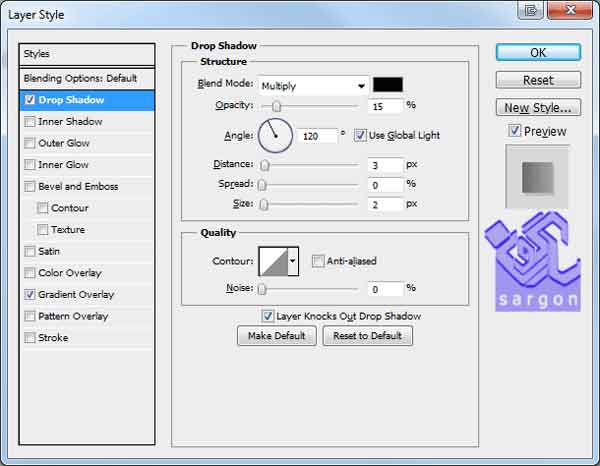The image size is (600, 466).
Task: Enable the Outer Glow checkbox
Action: tap(29, 143)
